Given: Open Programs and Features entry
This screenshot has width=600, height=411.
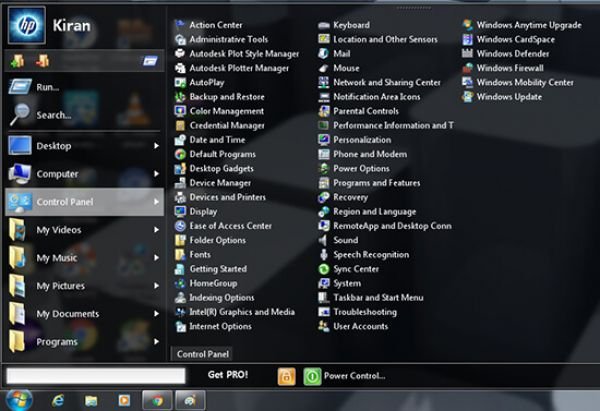Looking at the screenshot, I should tap(369, 183).
